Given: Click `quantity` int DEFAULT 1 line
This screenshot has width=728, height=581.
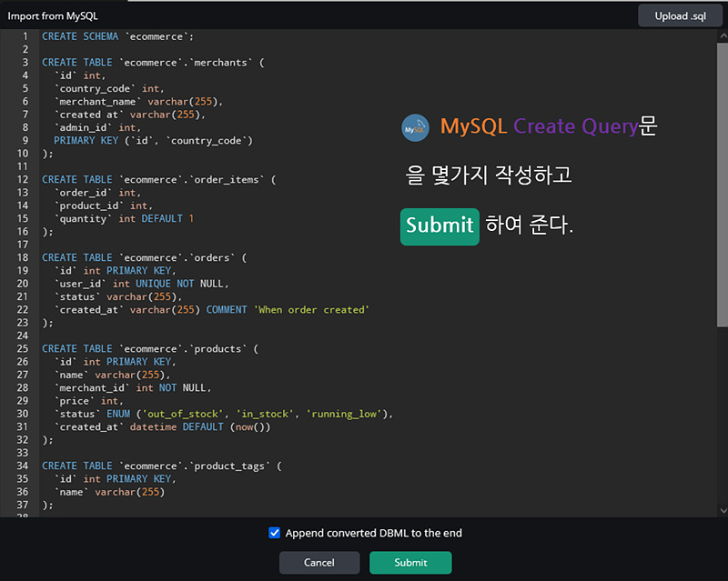Looking at the screenshot, I should click(x=124, y=218).
